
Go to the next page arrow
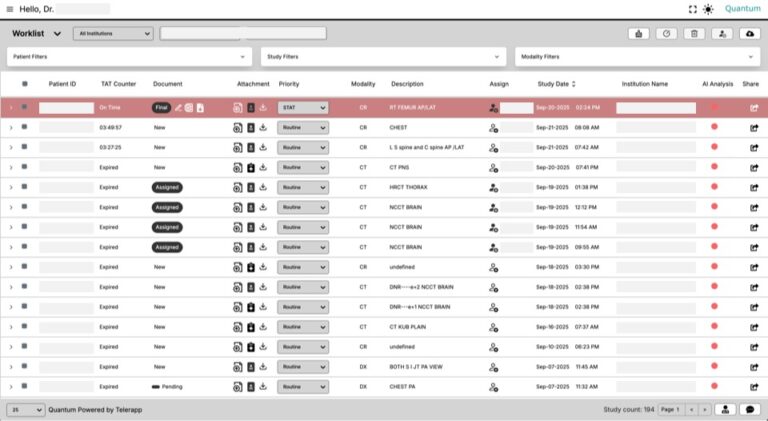click(x=704, y=410)
